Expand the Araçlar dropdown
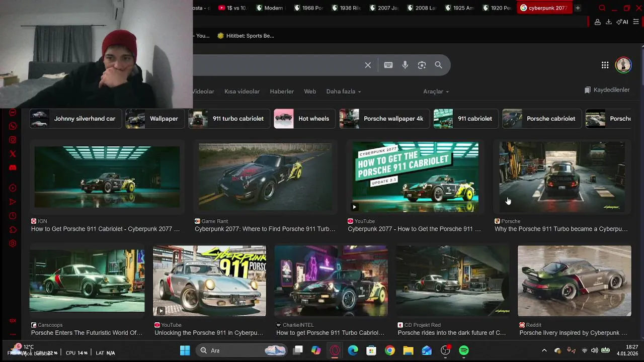Viewport: 644px width, 362px height. click(x=436, y=92)
